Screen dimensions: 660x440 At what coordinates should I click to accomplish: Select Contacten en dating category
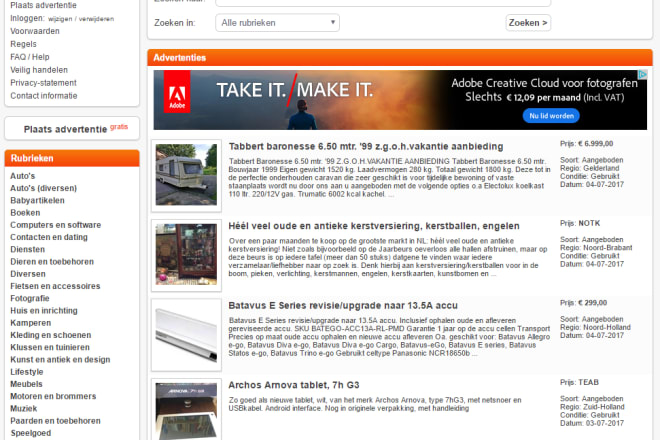pyautogui.click(x=49, y=237)
